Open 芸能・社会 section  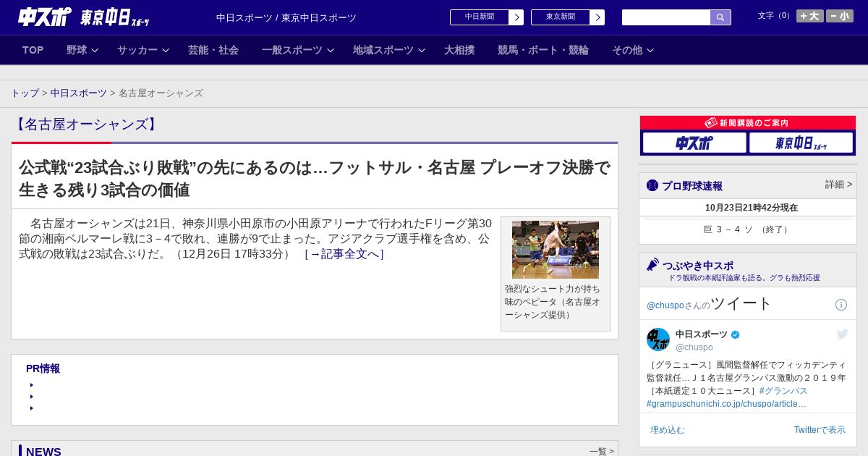click(x=213, y=50)
